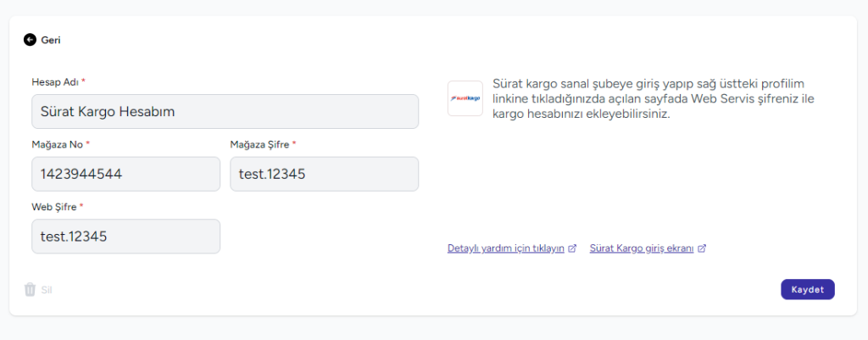Screen dimensions: 868x340
Task: Go back via the Geri text
Action: coord(51,39)
